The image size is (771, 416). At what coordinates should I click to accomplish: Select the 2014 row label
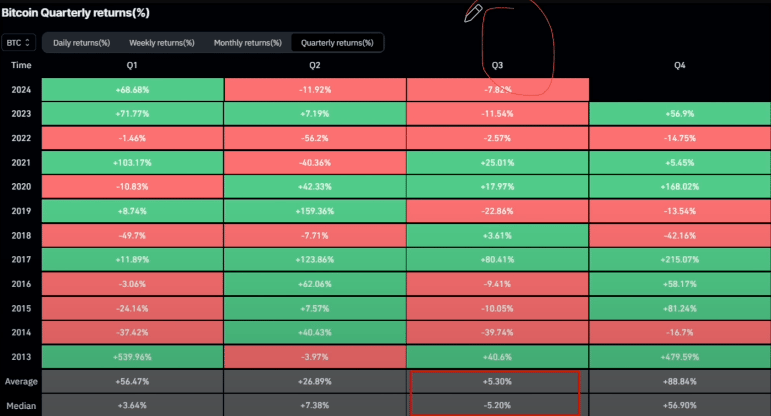(x=21, y=332)
